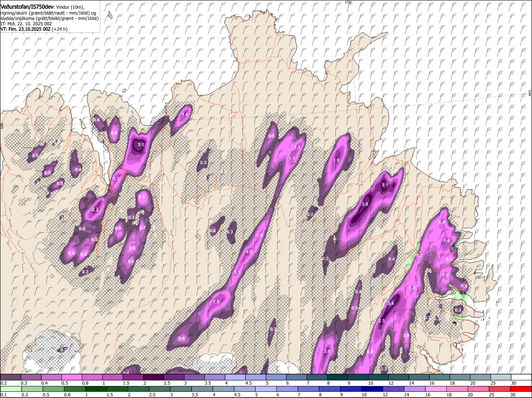This screenshot has height=398, width=532.
Task: Click the 1.8 precipitation value on the map
Action: (336, 160)
